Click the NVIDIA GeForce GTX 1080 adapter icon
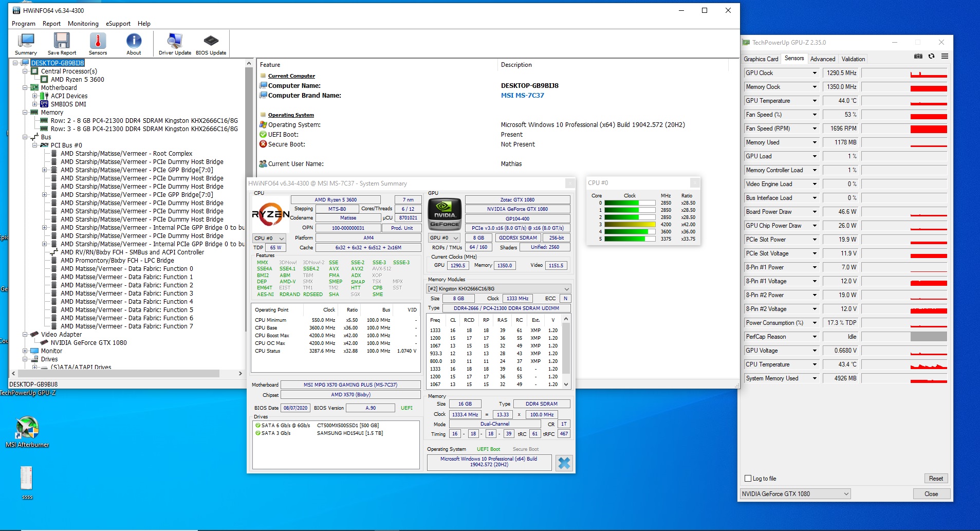This screenshot has width=980, height=531. click(x=44, y=342)
